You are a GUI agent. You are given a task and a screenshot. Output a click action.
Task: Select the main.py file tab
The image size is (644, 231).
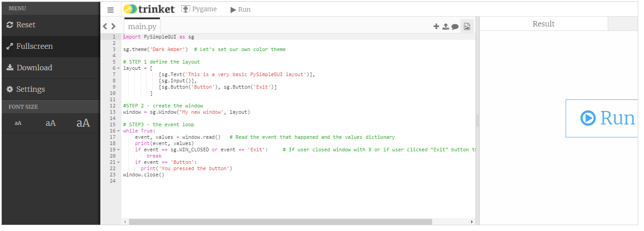pyautogui.click(x=142, y=27)
